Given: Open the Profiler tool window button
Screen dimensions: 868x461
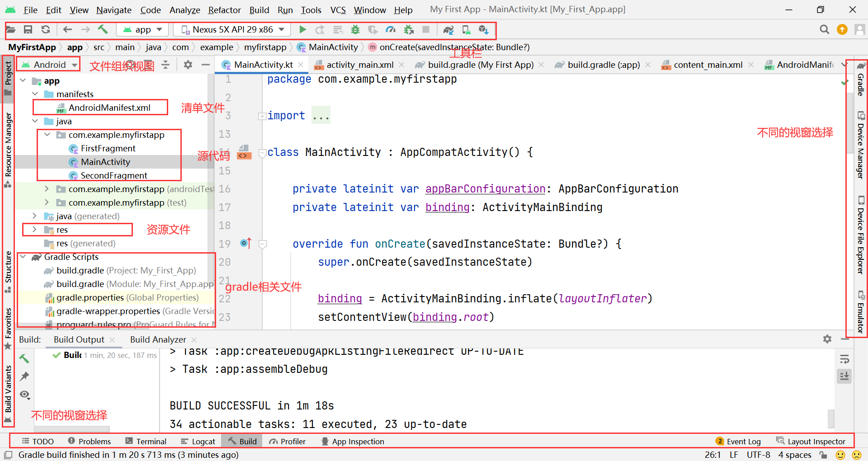Looking at the screenshot, I should tap(287, 442).
